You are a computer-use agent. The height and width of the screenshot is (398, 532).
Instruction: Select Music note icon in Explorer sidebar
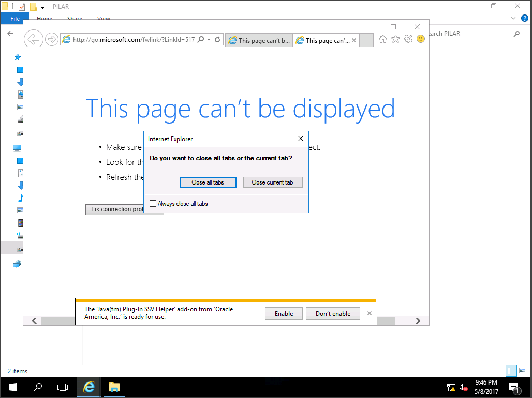[21, 198]
